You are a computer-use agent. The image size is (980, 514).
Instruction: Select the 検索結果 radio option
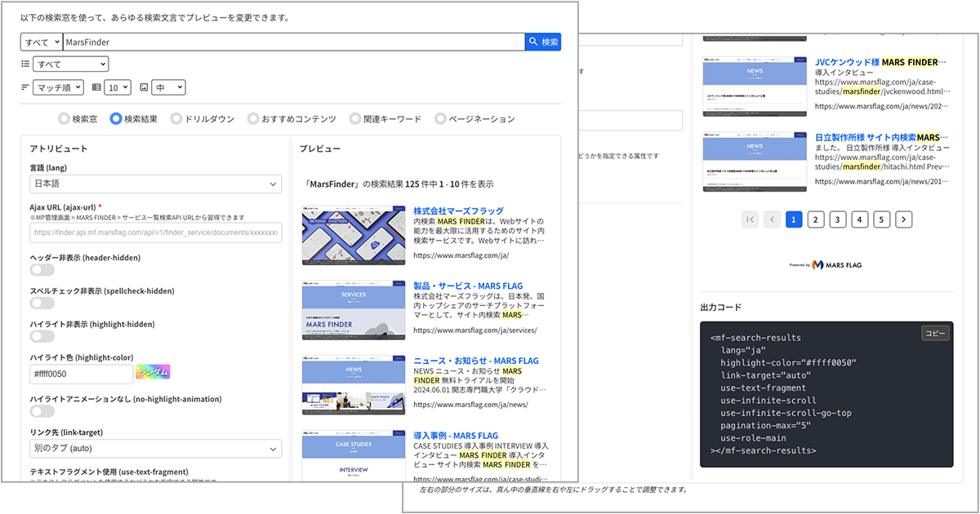click(x=116, y=119)
